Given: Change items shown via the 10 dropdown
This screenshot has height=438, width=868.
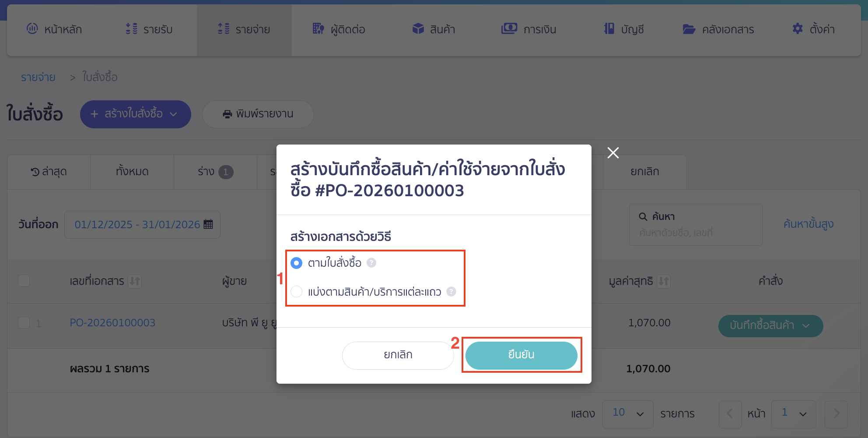Looking at the screenshot, I should coord(628,413).
